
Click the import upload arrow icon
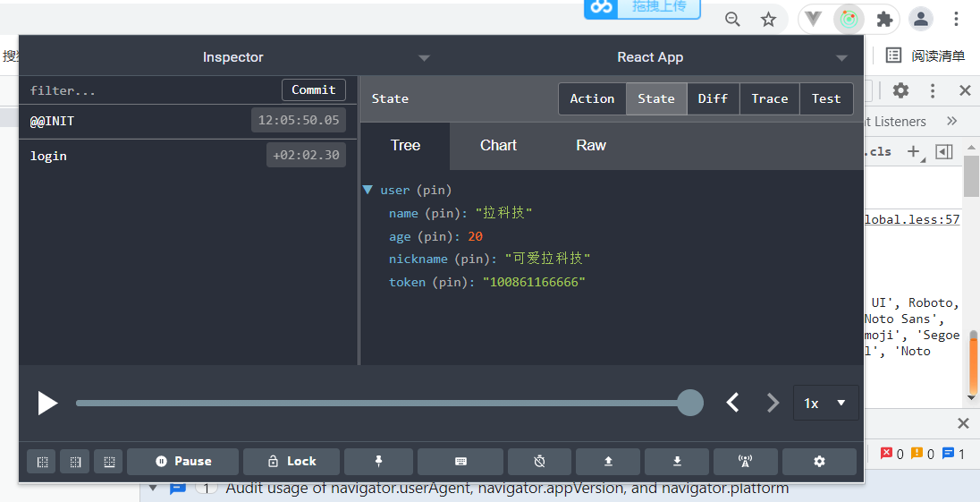click(608, 462)
